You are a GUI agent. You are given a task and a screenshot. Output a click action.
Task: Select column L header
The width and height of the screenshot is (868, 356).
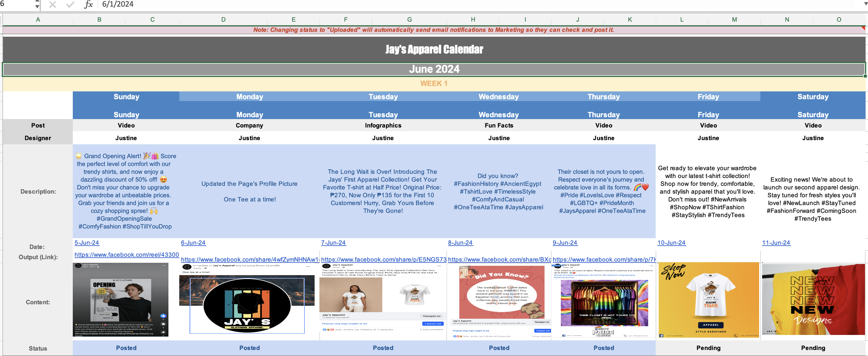[682, 20]
